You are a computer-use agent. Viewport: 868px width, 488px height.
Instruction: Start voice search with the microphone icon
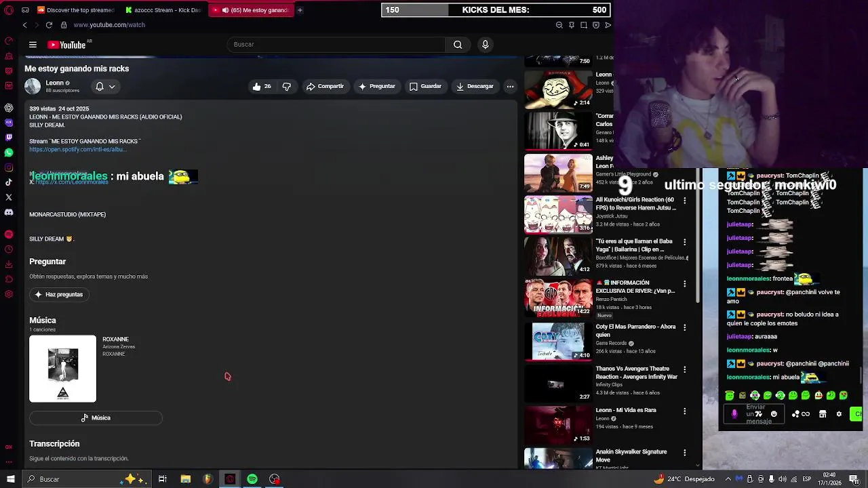click(x=485, y=45)
